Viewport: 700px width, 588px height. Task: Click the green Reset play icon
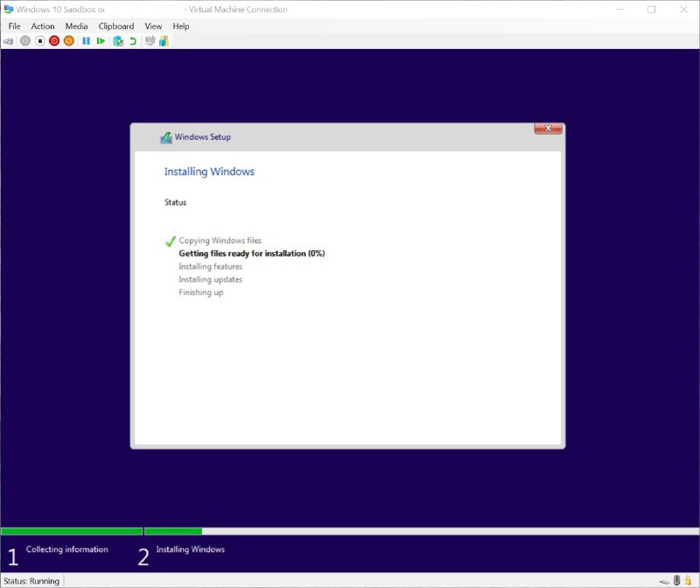click(x=101, y=41)
